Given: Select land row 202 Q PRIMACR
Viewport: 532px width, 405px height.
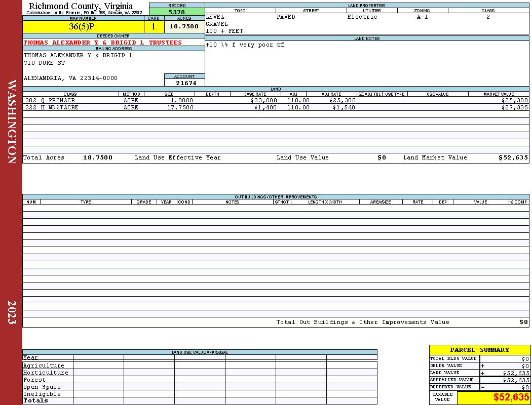Looking at the screenshot, I should (x=276, y=100).
